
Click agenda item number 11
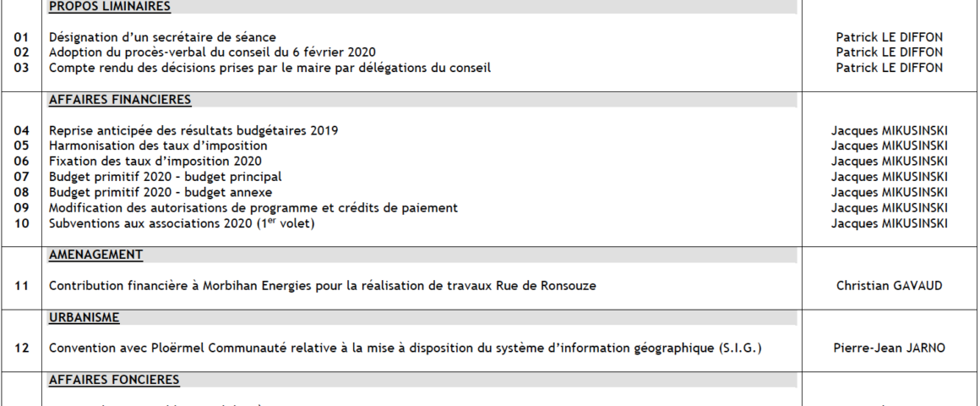[22, 286]
